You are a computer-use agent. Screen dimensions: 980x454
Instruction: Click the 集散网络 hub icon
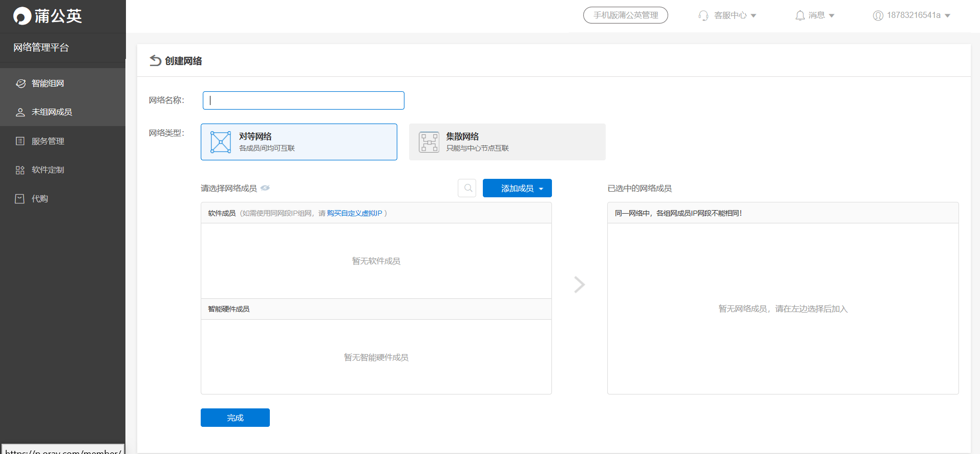click(x=429, y=142)
